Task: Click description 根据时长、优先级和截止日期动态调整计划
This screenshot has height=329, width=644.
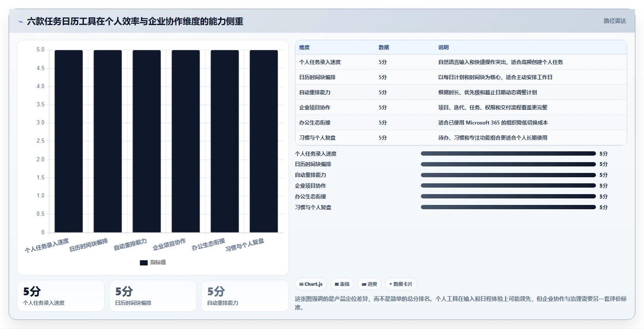Action: (487, 93)
